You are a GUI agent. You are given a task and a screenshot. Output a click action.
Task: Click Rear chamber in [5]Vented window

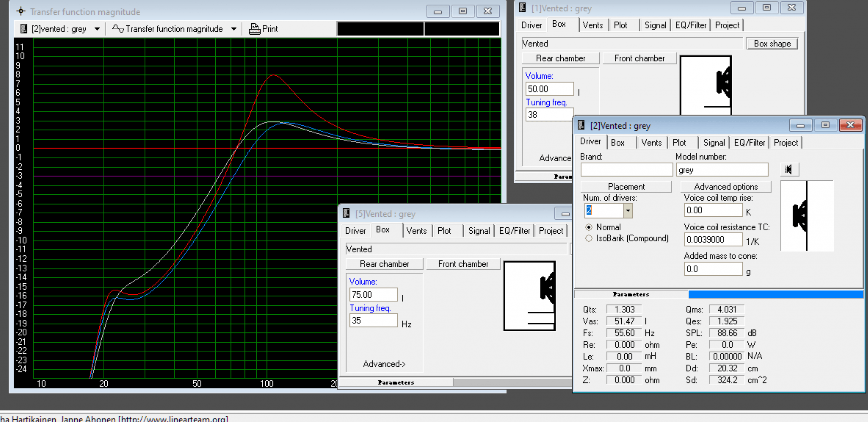pyautogui.click(x=384, y=264)
